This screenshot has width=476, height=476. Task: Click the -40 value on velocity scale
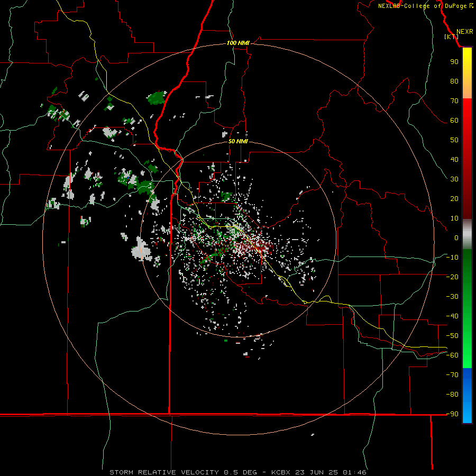(x=452, y=316)
